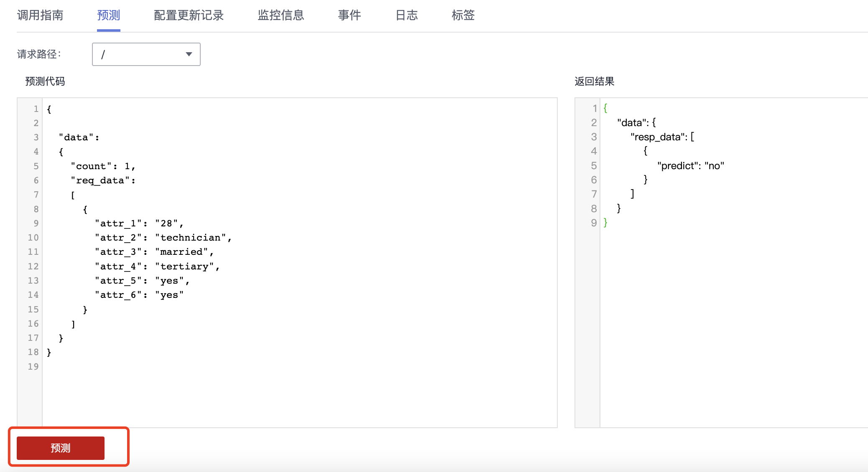Switch to the 标签 tab
868x472 pixels.
463,15
